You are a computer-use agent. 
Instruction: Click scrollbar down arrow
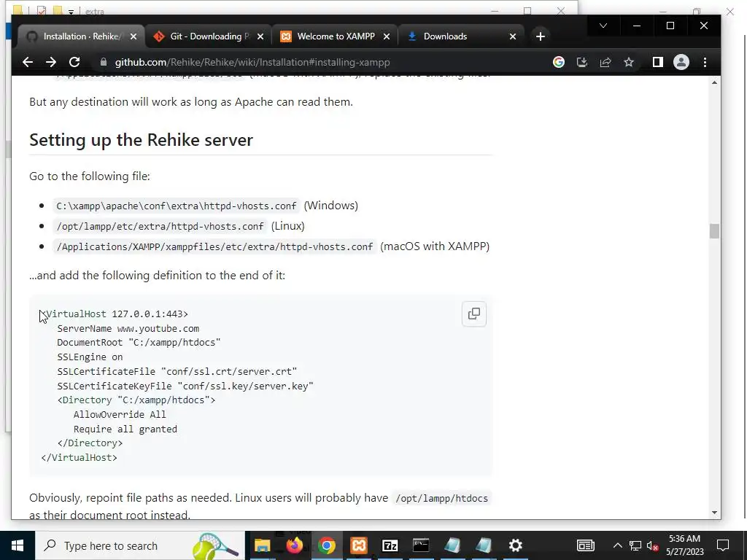pyautogui.click(x=714, y=513)
